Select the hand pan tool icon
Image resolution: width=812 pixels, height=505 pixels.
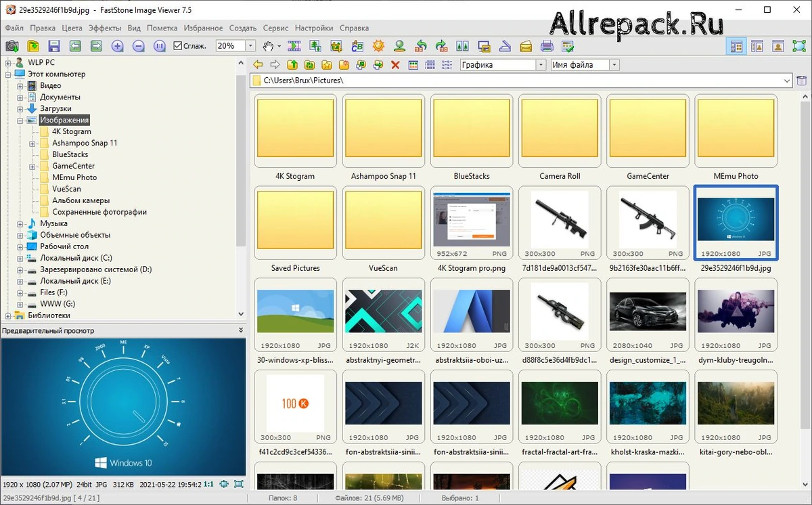(269, 46)
